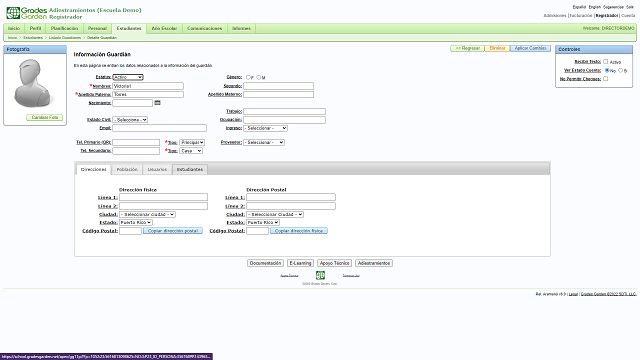Switch to the Estudiantes sub-tab in the guardian panel
Screen dimensions: 640x360
tap(190, 169)
